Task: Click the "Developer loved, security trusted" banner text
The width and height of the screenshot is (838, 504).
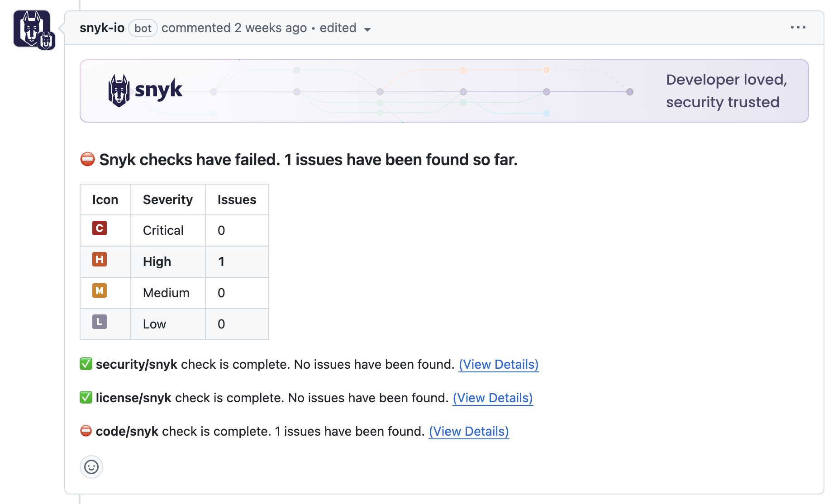Action: [726, 91]
